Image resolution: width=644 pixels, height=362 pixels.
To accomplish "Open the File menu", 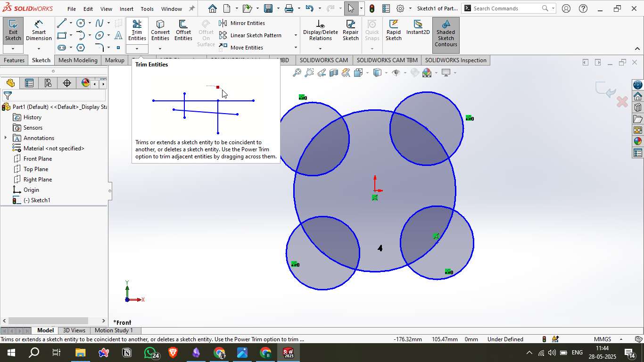I will [72, 8].
